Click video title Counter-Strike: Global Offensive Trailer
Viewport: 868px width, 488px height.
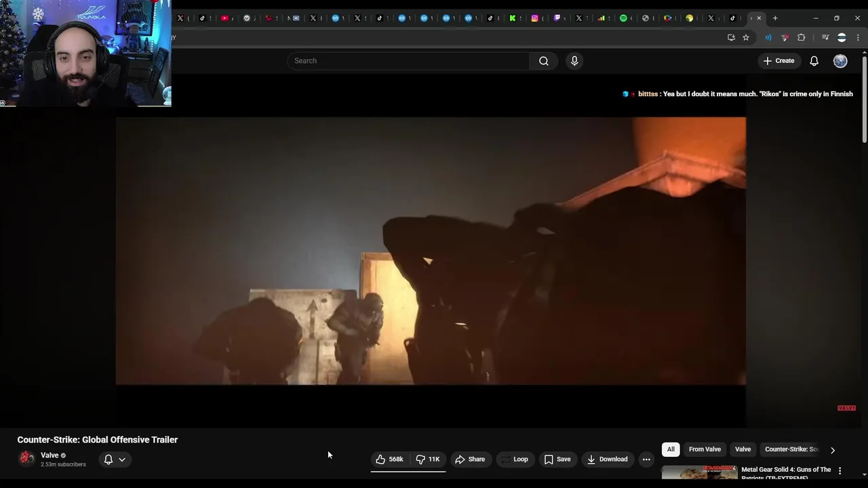coord(98,440)
